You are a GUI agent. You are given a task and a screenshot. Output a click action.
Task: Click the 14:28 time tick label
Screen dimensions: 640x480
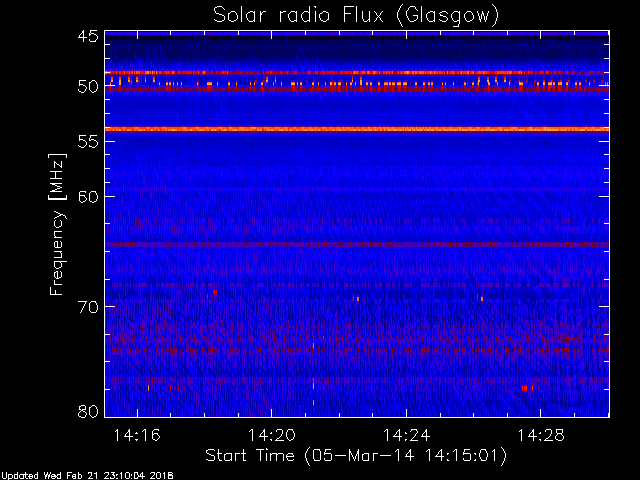pyautogui.click(x=541, y=435)
